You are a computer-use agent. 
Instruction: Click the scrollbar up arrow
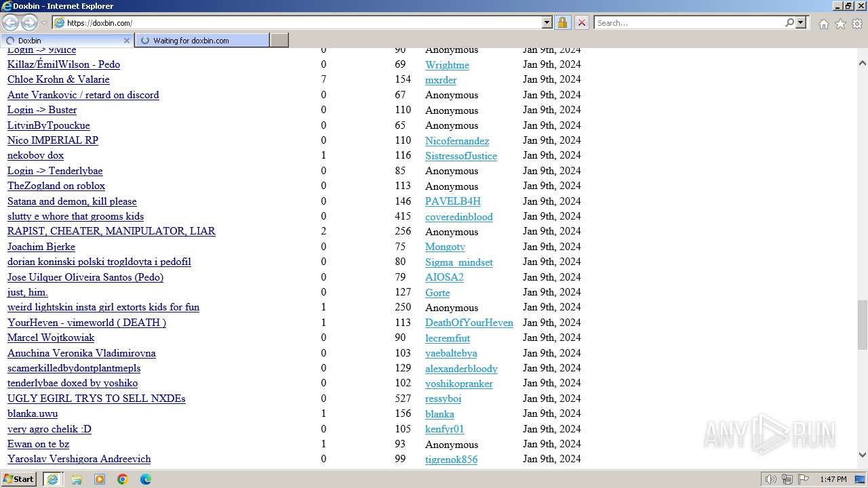pyautogui.click(x=862, y=63)
